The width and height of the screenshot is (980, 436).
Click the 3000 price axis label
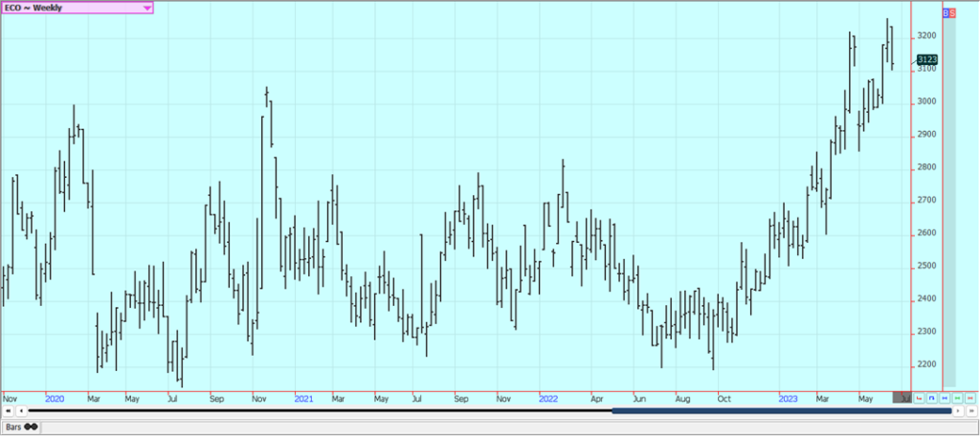[926, 101]
